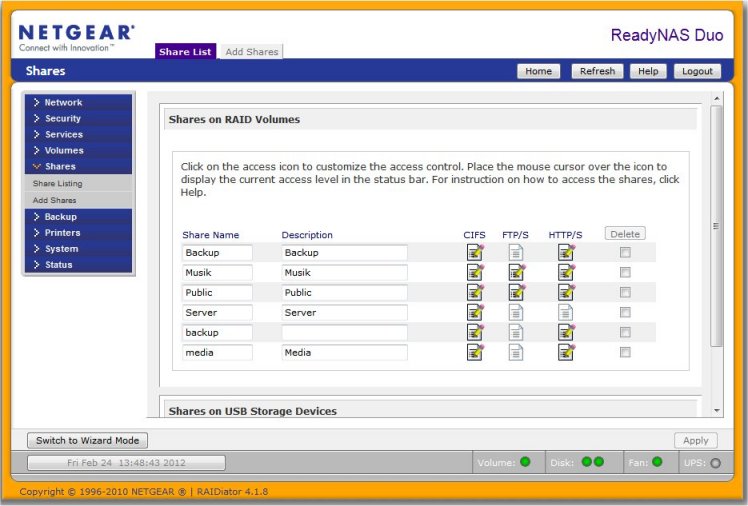Open FTP/S access for Public share
Image resolution: width=748 pixels, height=506 pixels.
pyautogui.click(x=517, y=292)
